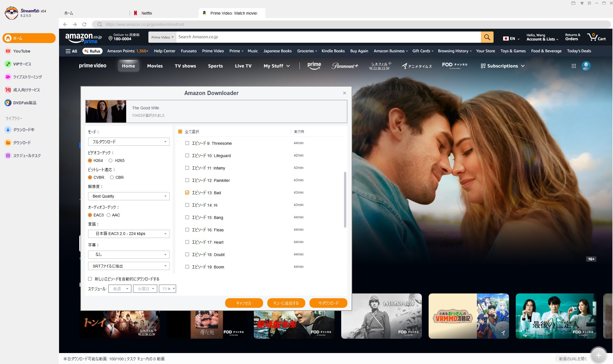This screenshot has width=613, height=364.
Task: Open the Prime Video apps grid icon
Action: click(574, 66)
